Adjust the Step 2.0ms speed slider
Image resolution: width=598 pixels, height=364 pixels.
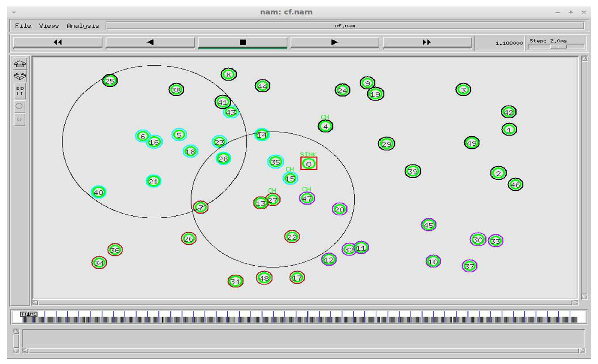tap(558, 47)
